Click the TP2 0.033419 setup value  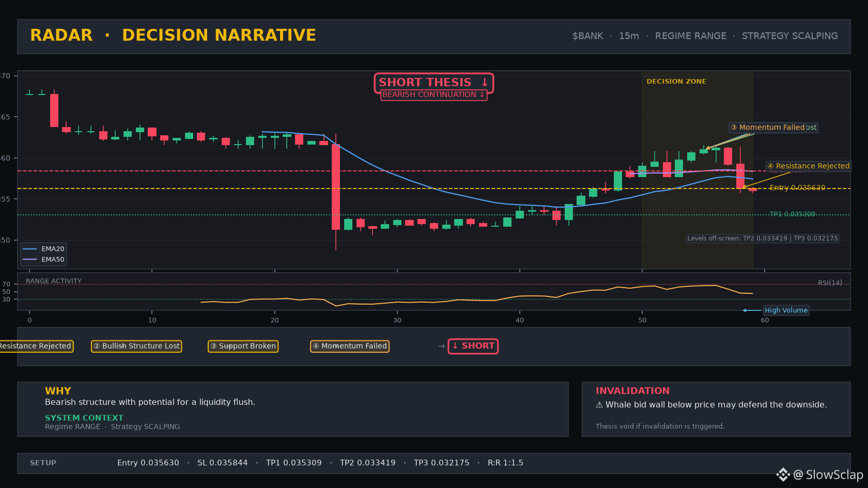pos(368,463)
